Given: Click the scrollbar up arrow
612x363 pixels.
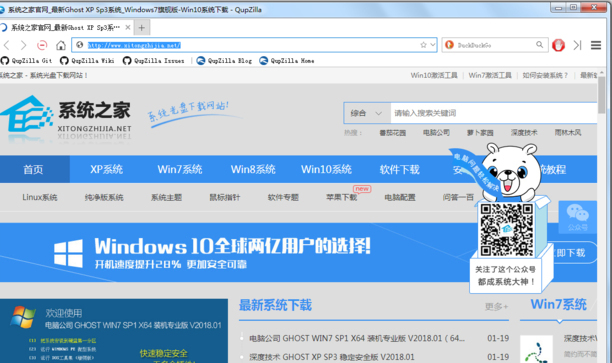Looking at the screenshot, I should point(603,73).
